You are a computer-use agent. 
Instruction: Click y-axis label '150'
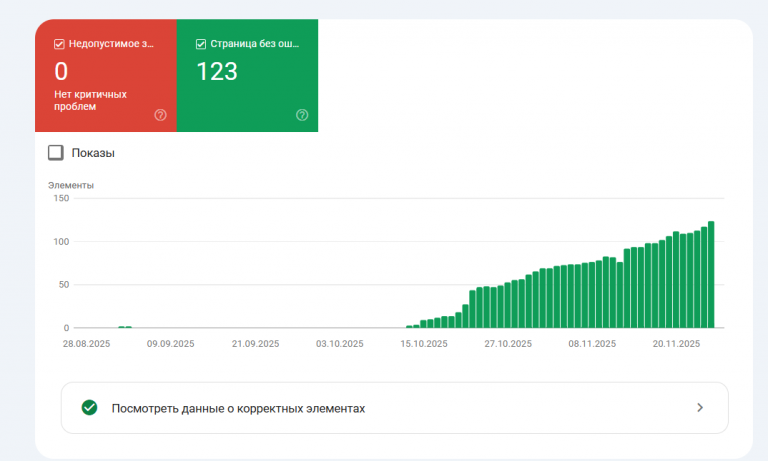click(61, 198)
